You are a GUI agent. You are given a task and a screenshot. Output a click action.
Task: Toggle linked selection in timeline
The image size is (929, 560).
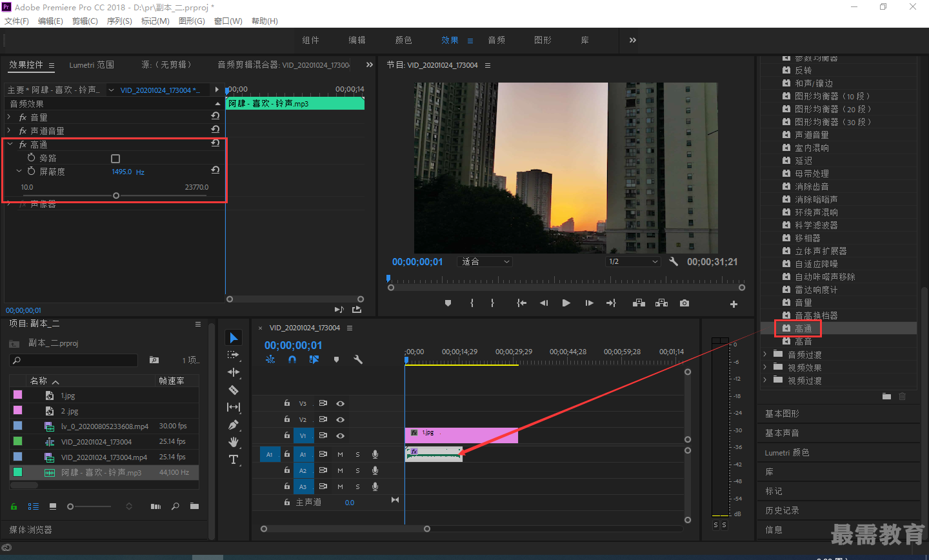(314, 359)
